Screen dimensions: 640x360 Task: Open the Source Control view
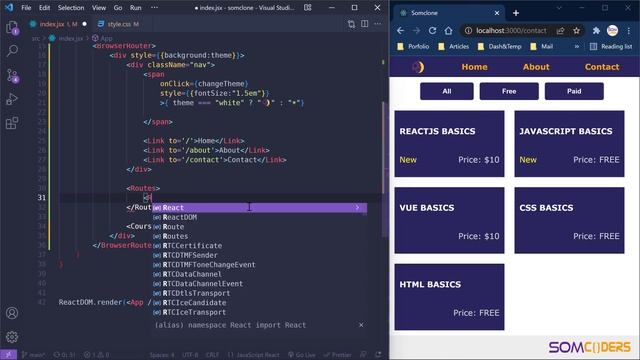pyautogui.click(x=12, y=75)
